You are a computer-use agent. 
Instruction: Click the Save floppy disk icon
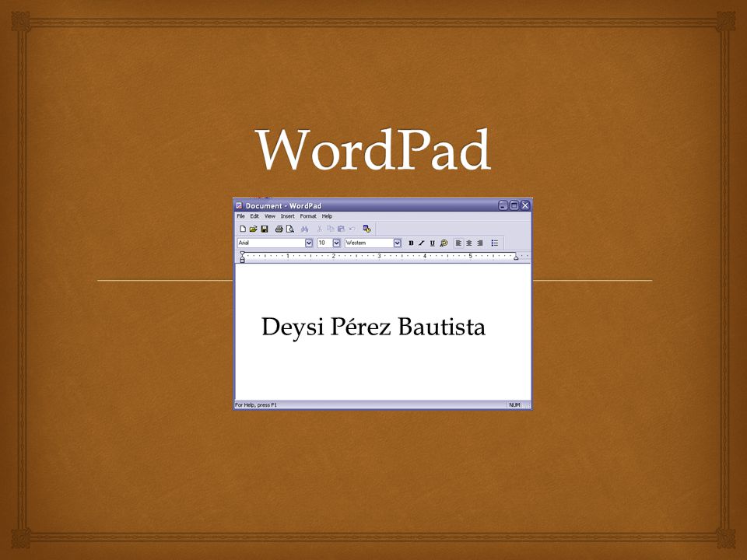pos(265,229)
